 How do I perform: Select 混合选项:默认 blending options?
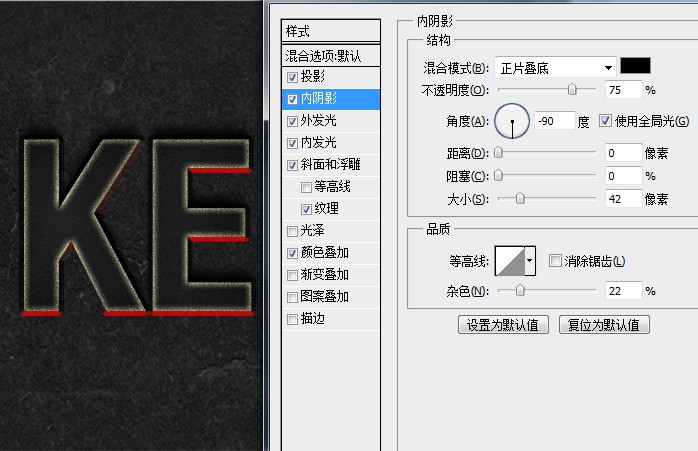(x=331, y=56)
